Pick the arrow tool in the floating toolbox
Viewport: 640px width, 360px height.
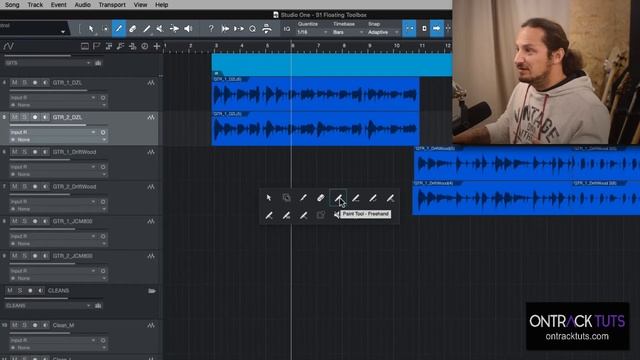click(x=269, y=198)
